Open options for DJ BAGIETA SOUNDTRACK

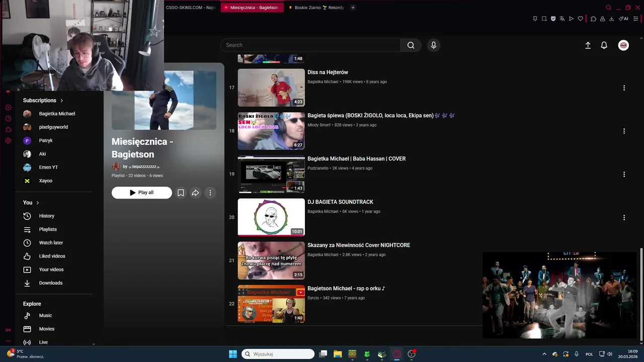(624, 218)
